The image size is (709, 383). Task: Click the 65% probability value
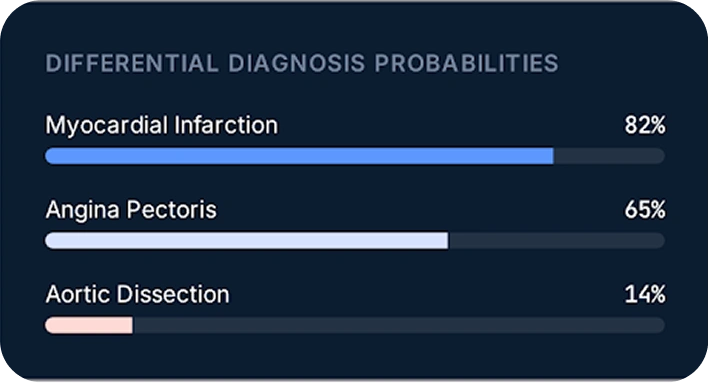click(x=645, y=210)
